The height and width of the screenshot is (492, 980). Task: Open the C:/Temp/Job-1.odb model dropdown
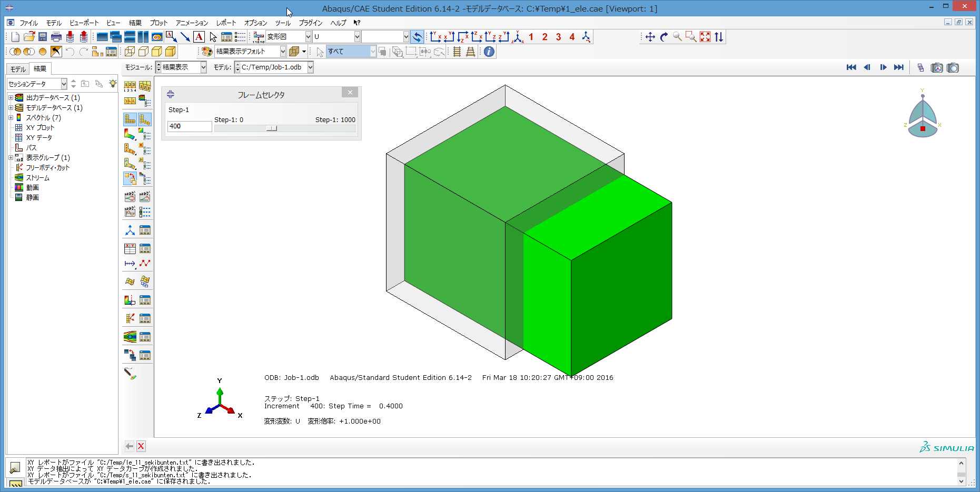pos(310,67)
